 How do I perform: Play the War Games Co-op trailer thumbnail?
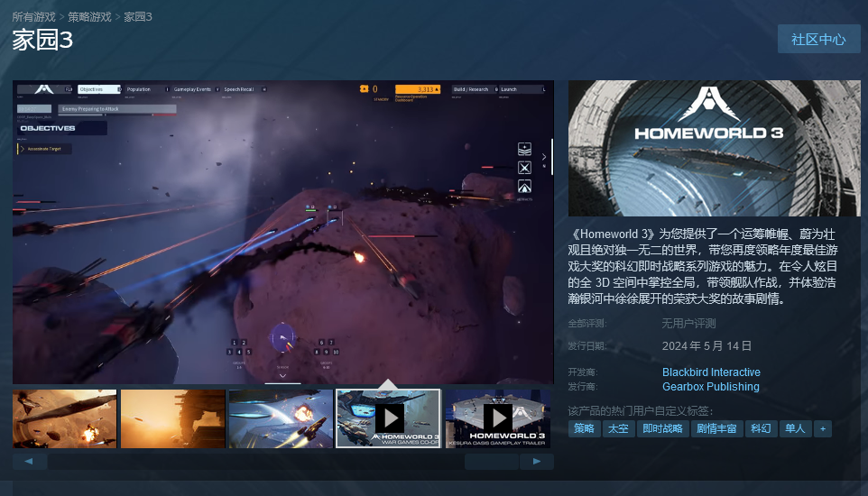(388, 418)
